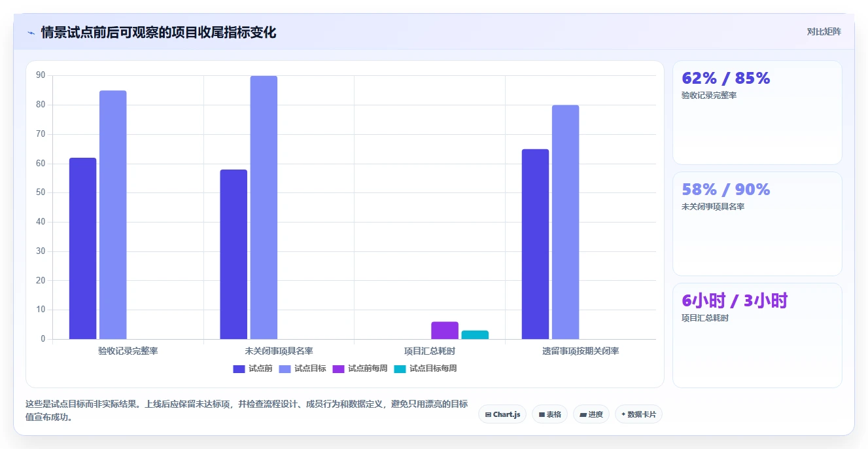Toggle the 试点前 legend entry

[252, 368]
